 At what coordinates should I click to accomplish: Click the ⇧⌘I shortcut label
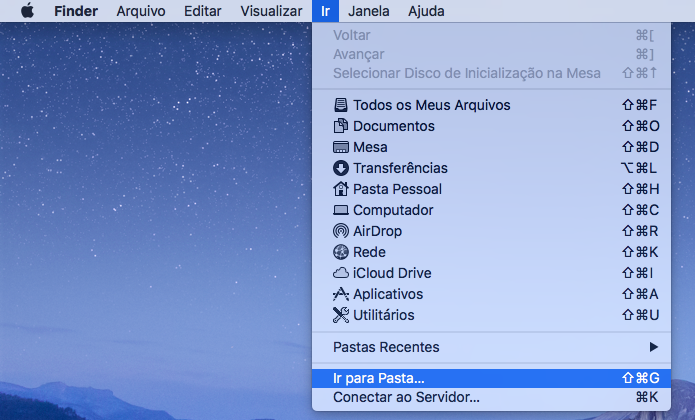point(638,273)
